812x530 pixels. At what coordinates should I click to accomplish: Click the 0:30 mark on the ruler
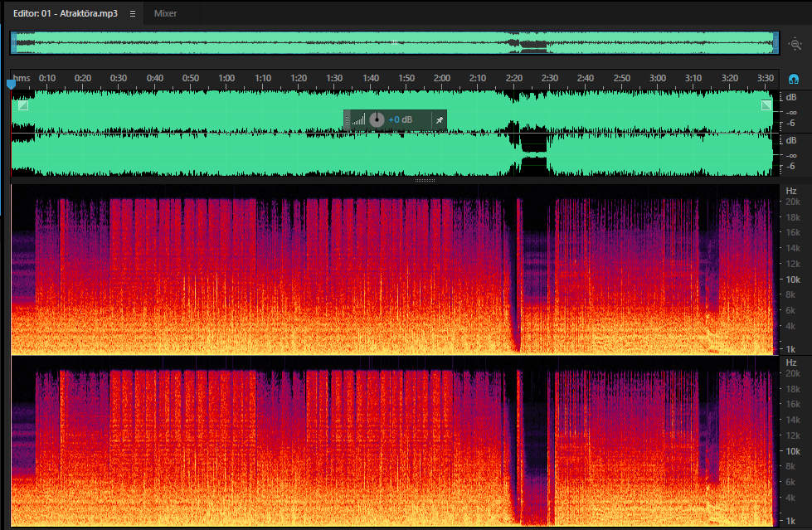pos(119,78)
